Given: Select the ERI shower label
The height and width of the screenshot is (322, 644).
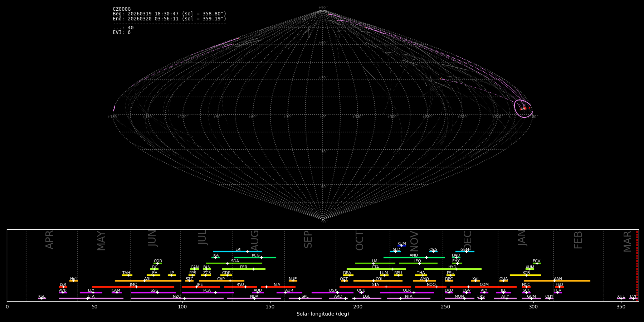Looking at the screenshot, I should point(239,250).
